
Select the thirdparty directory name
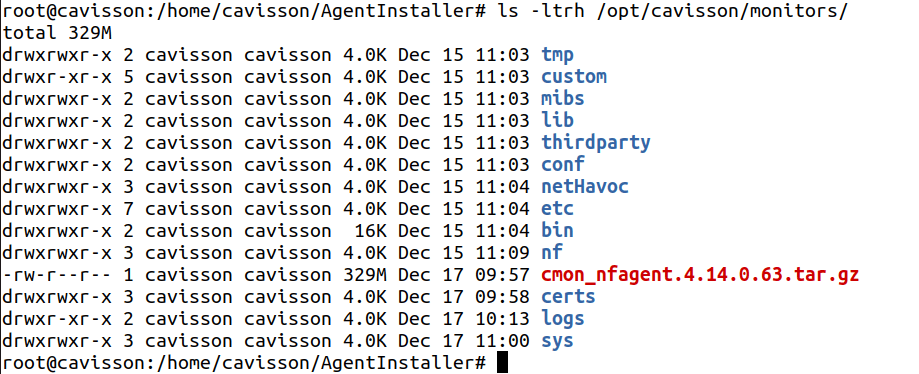(x=596, y=143)
